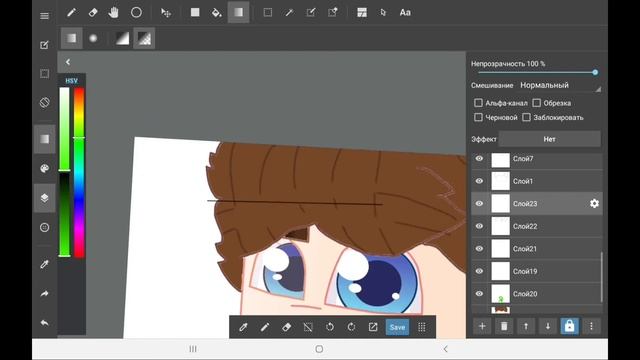Select the Move layer tool

click(x=166, y=13)
